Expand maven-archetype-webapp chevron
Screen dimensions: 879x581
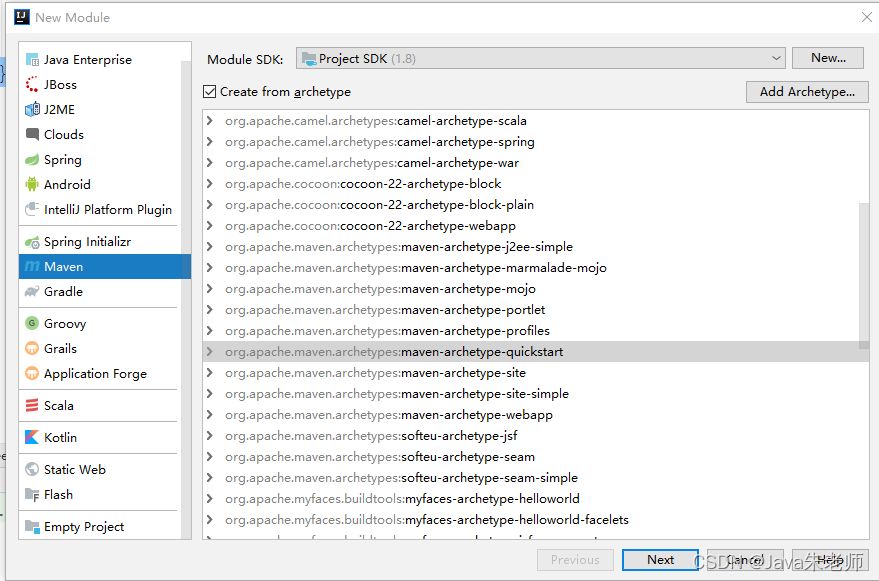pos(210,414)
